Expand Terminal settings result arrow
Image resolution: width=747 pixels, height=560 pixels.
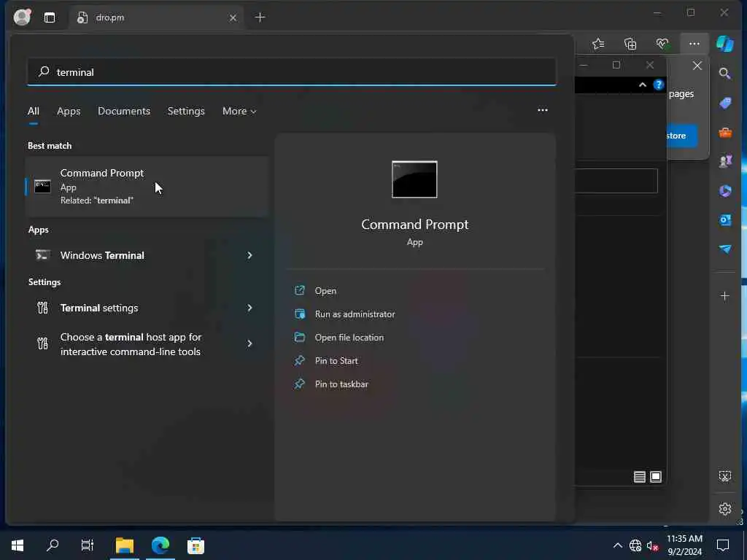(249, 308)
